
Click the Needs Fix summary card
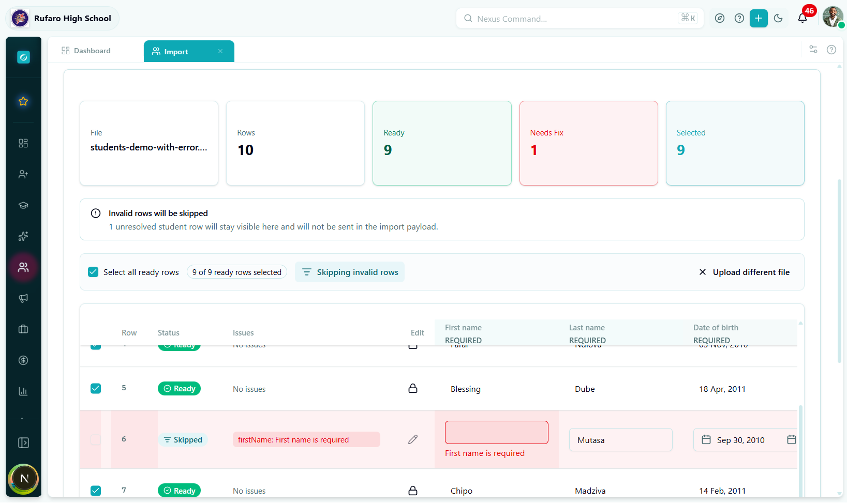tap(589, 143)
